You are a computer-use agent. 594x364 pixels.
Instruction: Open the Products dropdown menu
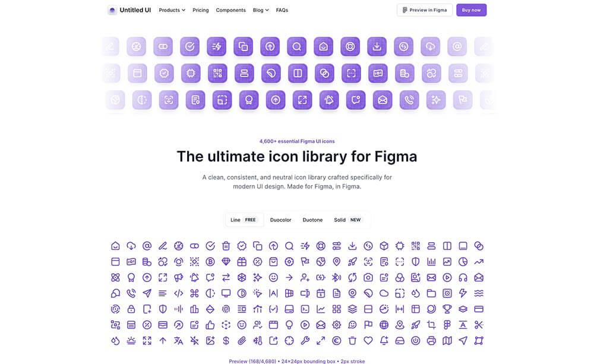[171, 10]
